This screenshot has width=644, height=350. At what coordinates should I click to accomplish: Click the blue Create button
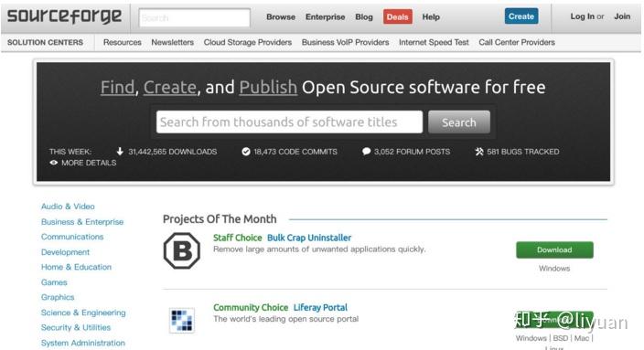click(x=521, y=16)
